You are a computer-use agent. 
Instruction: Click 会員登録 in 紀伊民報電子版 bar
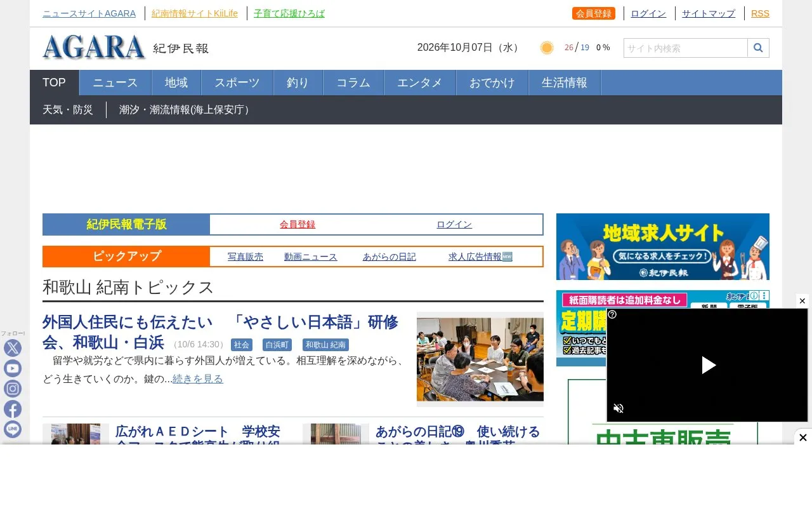(x=298, y=224)
